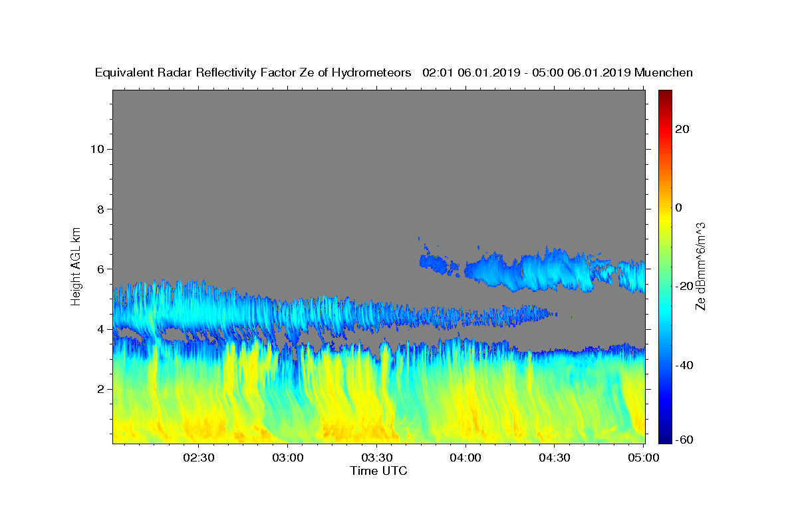Click the colorbar value '-40'
This screenshot has height=532, width=798.
point(684,365)
